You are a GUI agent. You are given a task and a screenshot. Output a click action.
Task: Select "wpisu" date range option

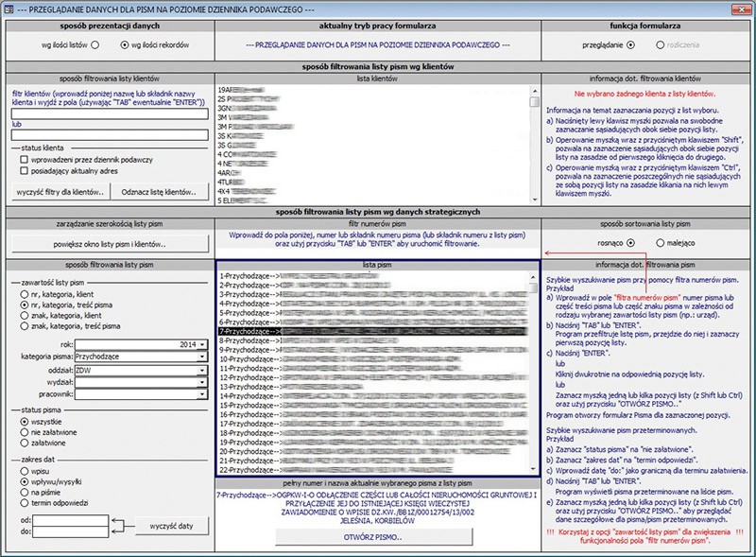click(25, 471)
